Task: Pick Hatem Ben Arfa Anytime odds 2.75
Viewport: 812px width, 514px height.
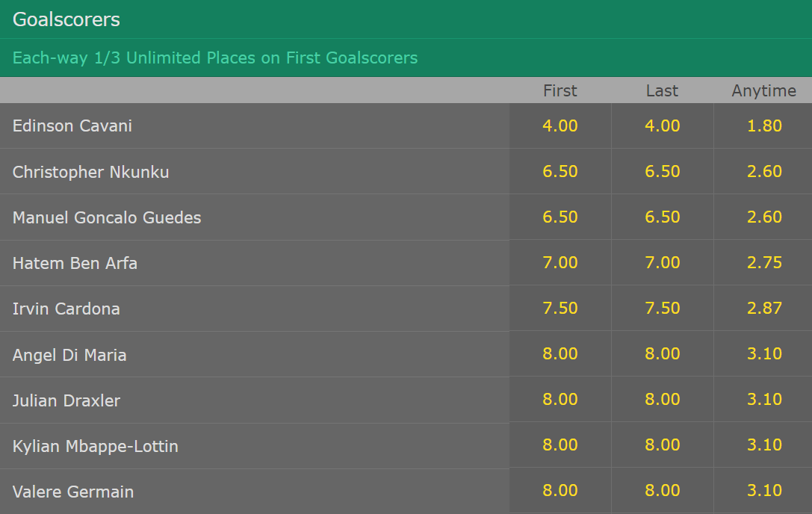Action: 764,263
